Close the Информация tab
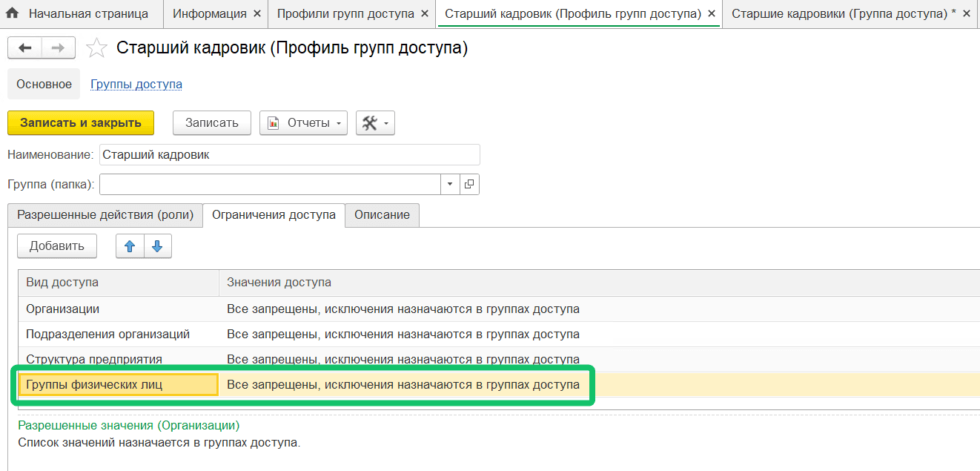 point(256,13)
